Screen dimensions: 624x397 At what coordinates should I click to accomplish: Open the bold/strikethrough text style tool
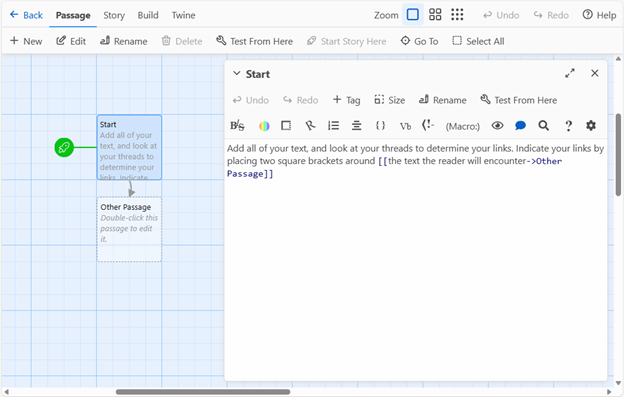237,126
